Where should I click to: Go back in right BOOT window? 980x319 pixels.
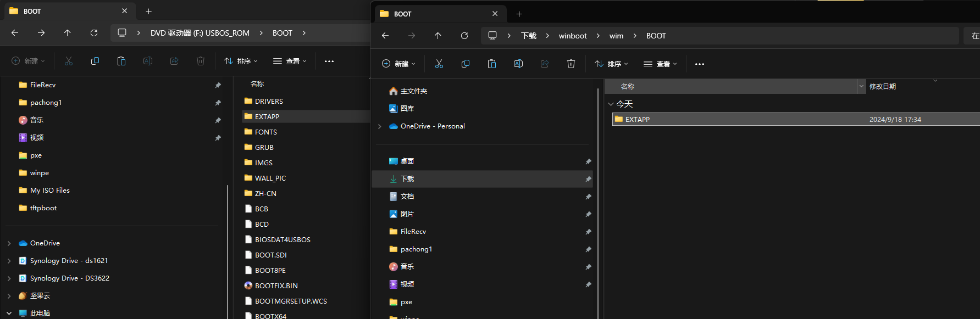(x=385, y=36)
